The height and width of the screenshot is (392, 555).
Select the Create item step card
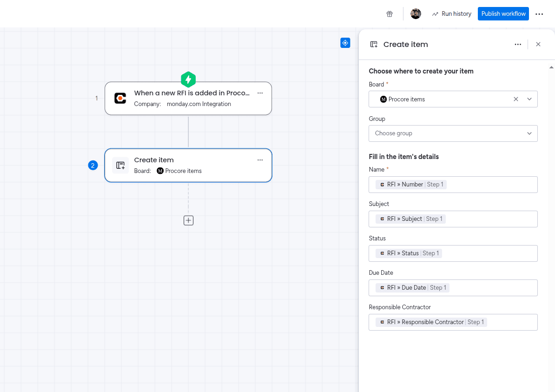point(188,166)
